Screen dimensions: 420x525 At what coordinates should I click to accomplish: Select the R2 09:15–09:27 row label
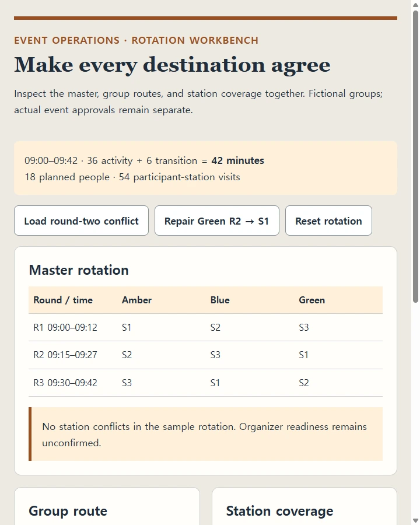pos(65,355)
